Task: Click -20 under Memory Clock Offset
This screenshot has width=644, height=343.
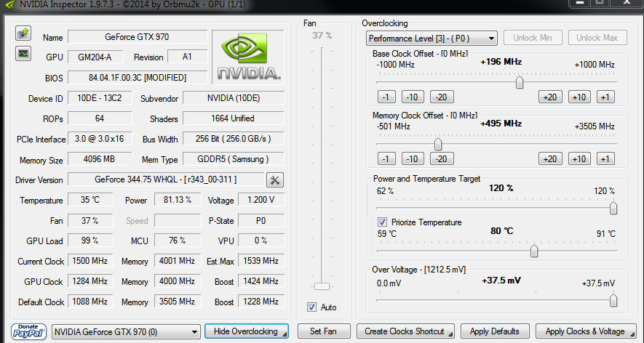Action: coord(442,158)
